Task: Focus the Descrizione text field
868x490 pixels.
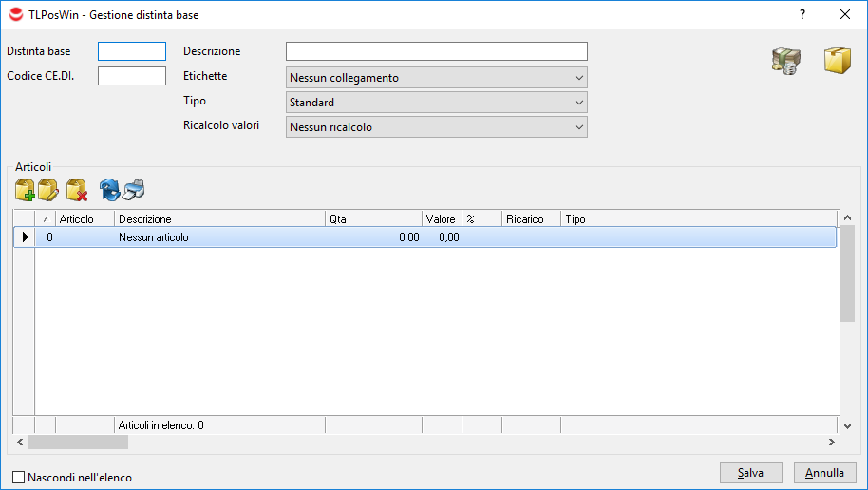Action: coord(436,51)
